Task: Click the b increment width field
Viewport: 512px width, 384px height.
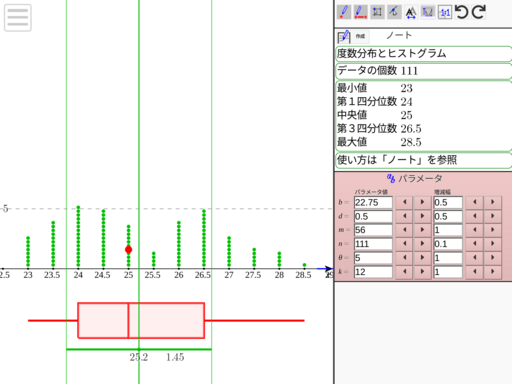Action: pyautogui.click(x=448, y=202)
